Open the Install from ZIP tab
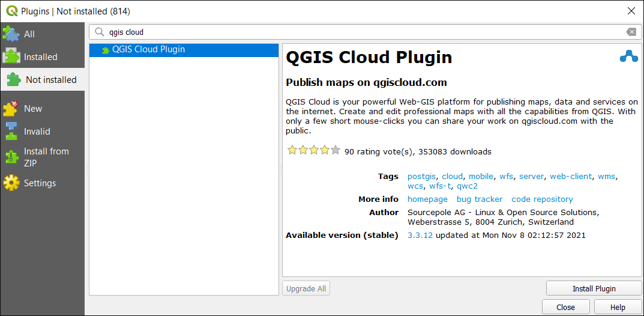This screenshot has height=316, width=644. [42, 157]
